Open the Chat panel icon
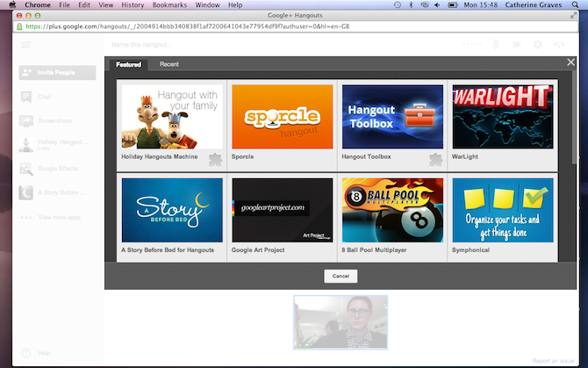This screenshot has width=588, height=368. point(25,97)
